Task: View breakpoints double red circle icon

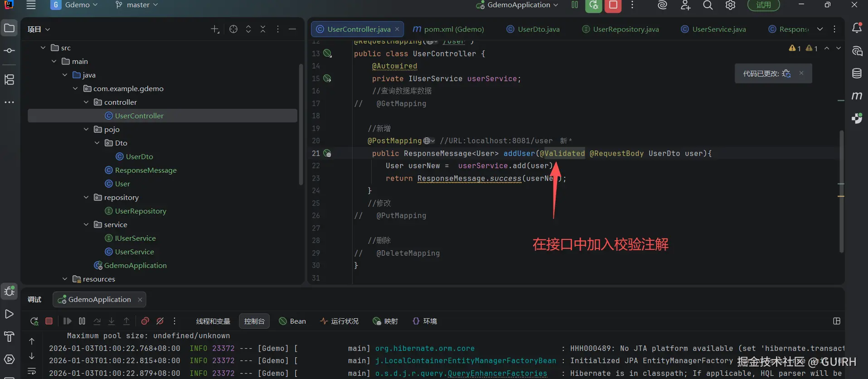Action: click(145, 321)
